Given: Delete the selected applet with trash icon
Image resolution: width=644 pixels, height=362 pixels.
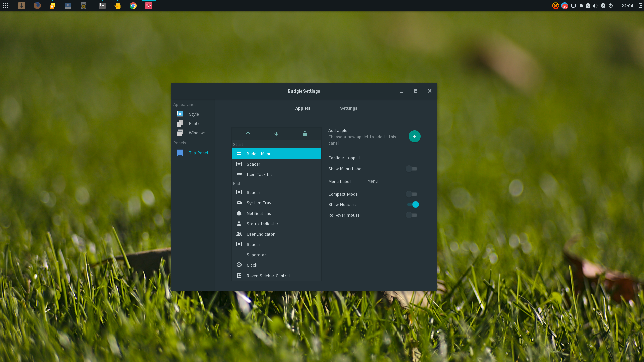Looking at the screenshot, I should pos(305,134).
